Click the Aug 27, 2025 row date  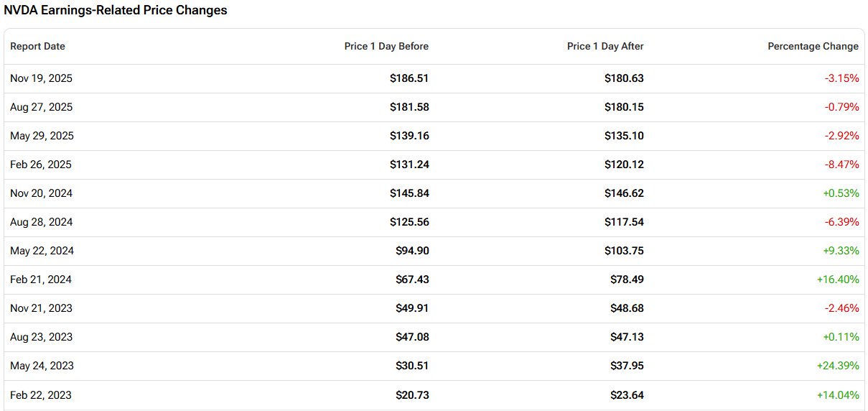point(41,107)
